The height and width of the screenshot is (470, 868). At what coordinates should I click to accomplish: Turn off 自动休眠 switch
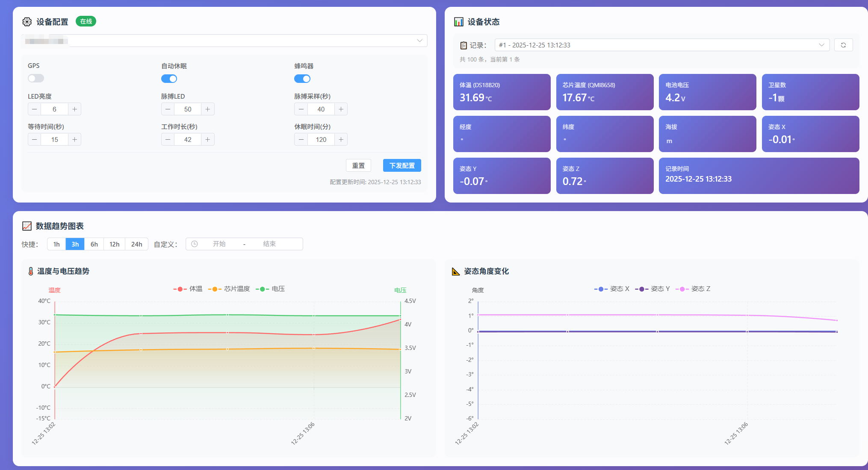[169, 79]
